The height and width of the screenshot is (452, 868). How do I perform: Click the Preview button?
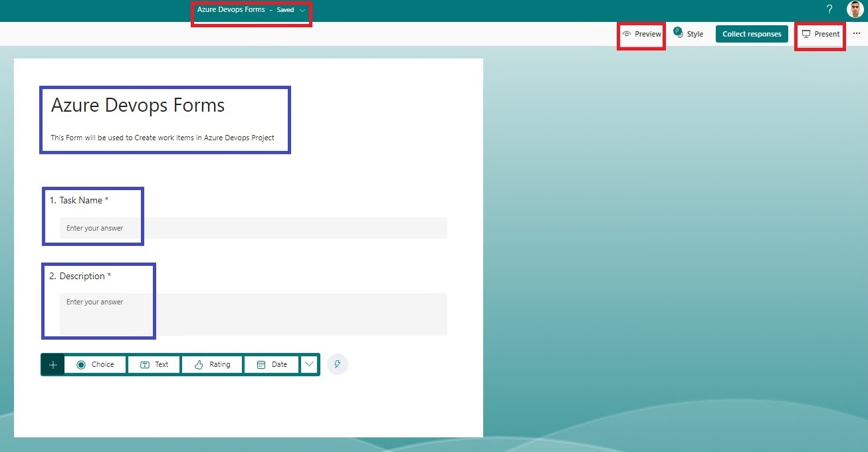tap(642, 34)
